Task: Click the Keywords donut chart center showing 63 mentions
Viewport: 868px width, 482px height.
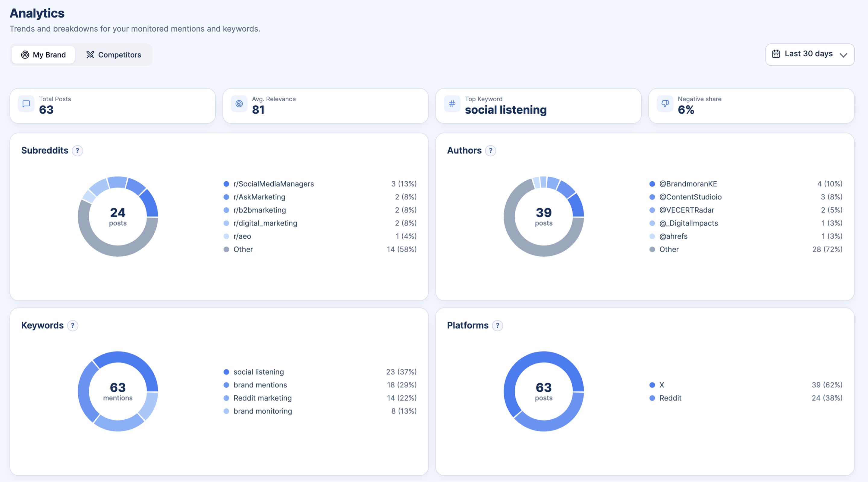Action: click(x=118, y=391)
